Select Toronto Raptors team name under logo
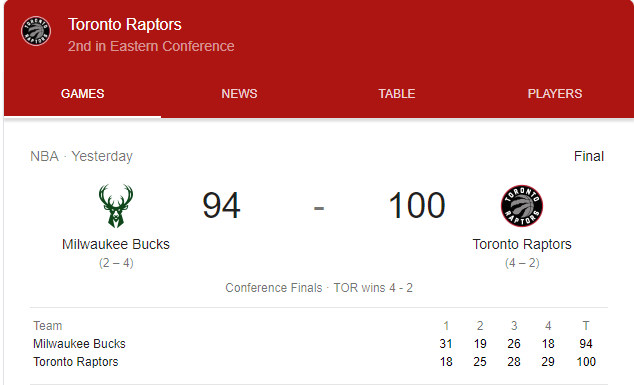634x385 pixels. (522, 244)
